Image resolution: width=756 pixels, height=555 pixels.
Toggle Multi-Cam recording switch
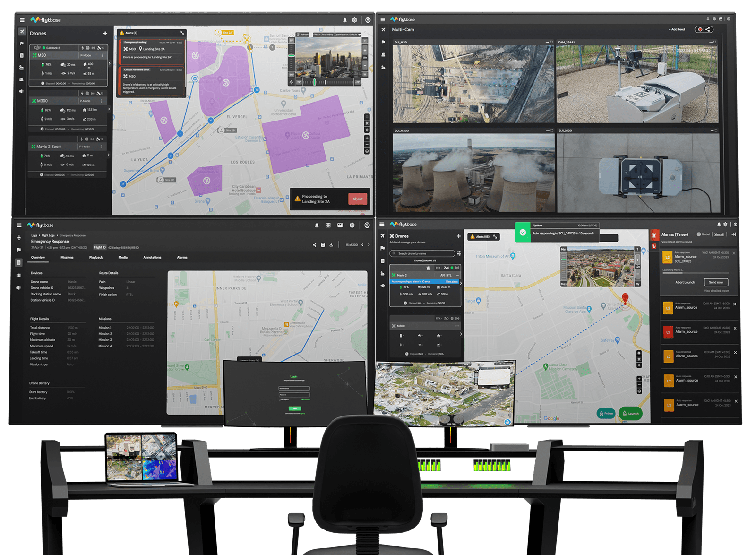coord(699,29)
